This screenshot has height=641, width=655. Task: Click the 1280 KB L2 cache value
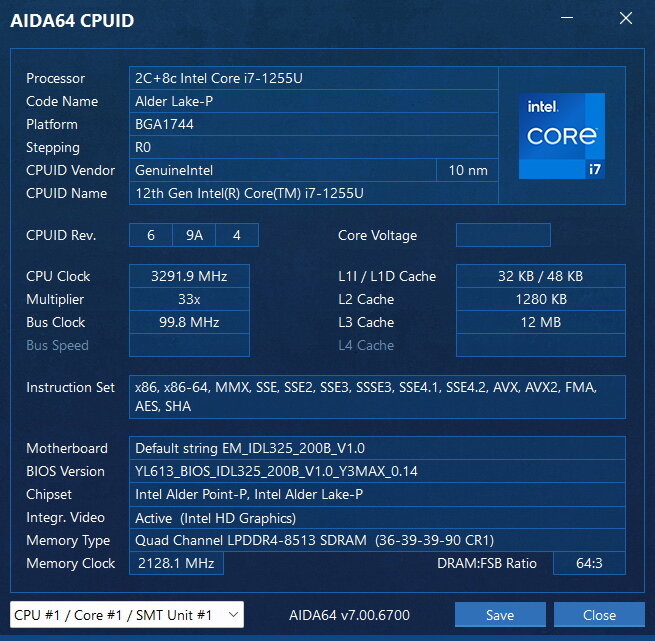pyautogui.click(x=541, y=299)
